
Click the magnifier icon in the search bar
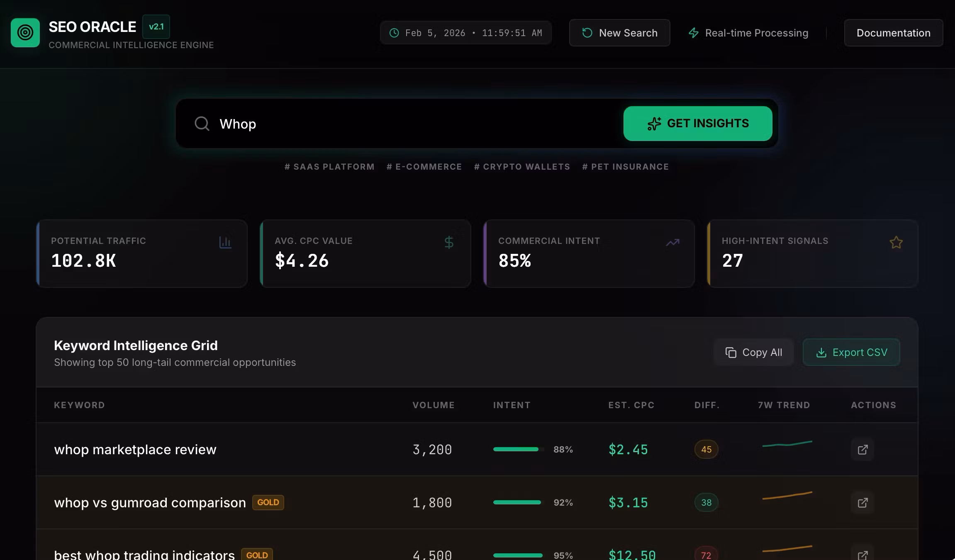point(202,124)
